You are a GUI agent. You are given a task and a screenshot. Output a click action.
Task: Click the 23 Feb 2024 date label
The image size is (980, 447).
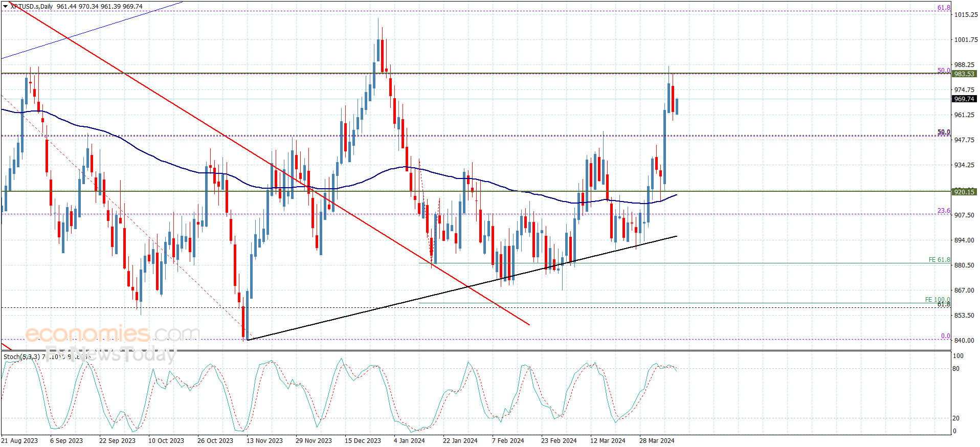[559, 441]
